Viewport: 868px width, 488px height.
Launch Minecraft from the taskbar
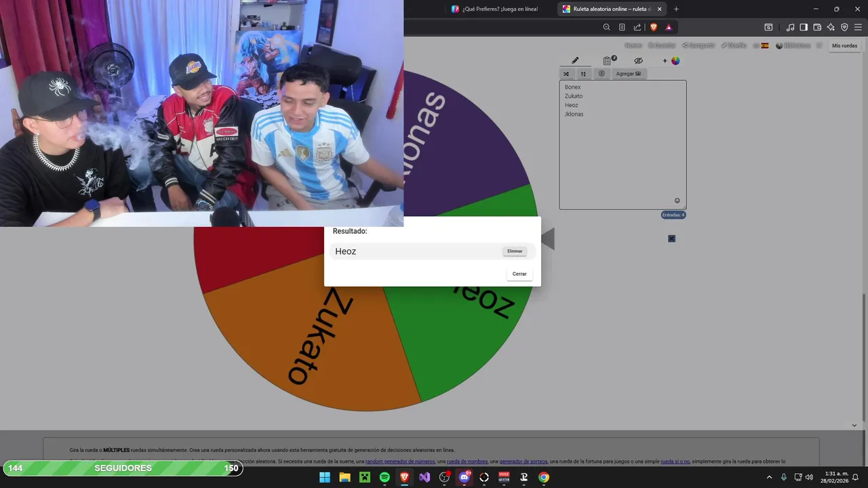pos(365,477)
